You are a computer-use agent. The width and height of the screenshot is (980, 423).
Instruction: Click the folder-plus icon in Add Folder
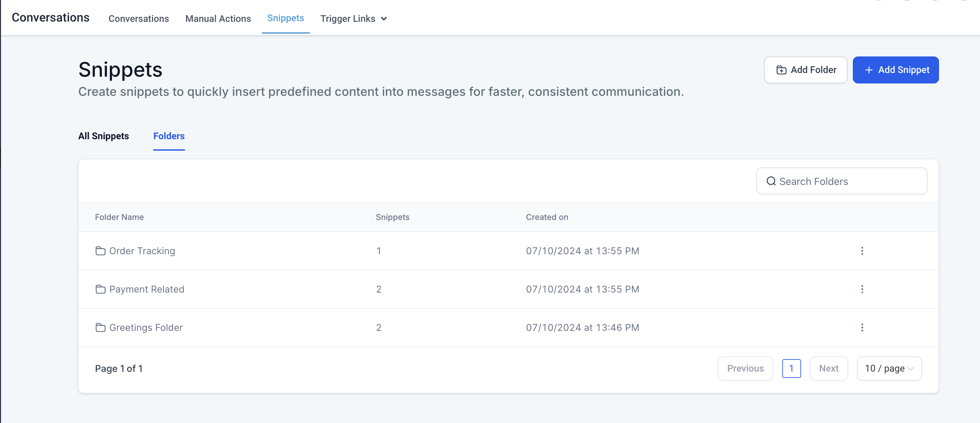(x=782, y=70)
